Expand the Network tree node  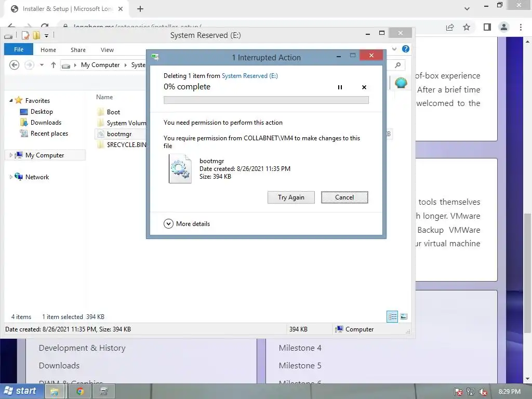[11, 177]
